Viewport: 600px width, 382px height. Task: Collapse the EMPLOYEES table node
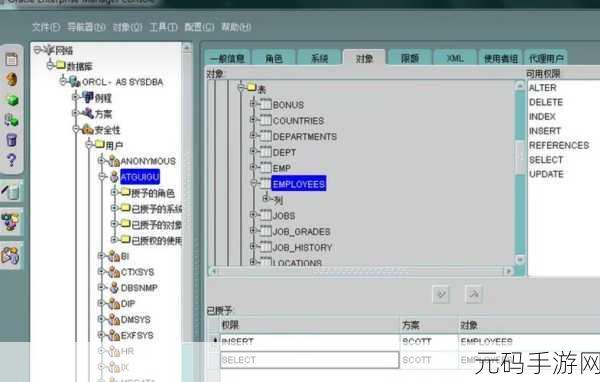(253, 183)
